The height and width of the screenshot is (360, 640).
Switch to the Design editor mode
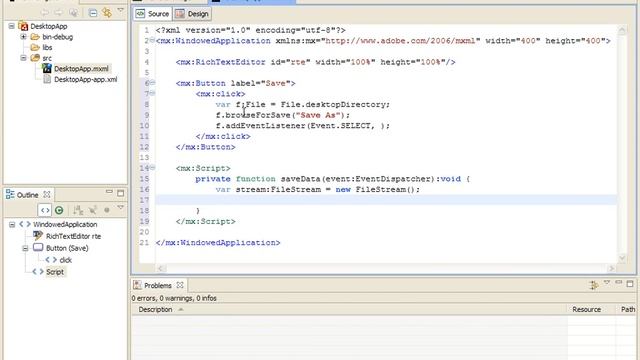[x=192, y=14]
